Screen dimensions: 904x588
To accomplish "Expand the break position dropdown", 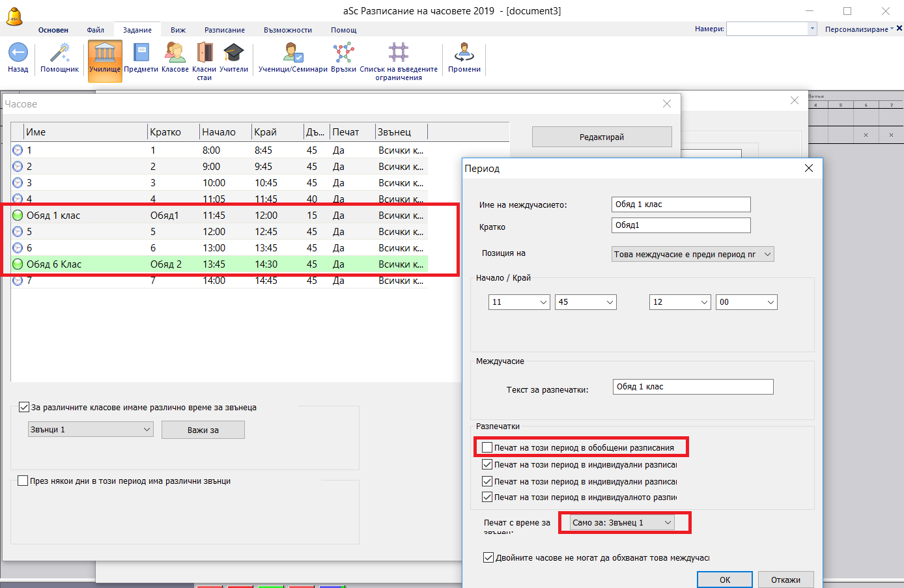I will pyautogui.click(x=692, y=255).
